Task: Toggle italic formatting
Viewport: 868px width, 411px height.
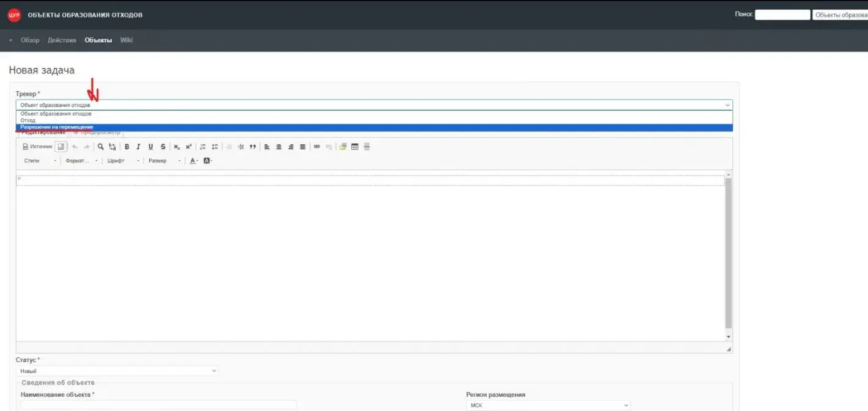Action: [139, 147]
